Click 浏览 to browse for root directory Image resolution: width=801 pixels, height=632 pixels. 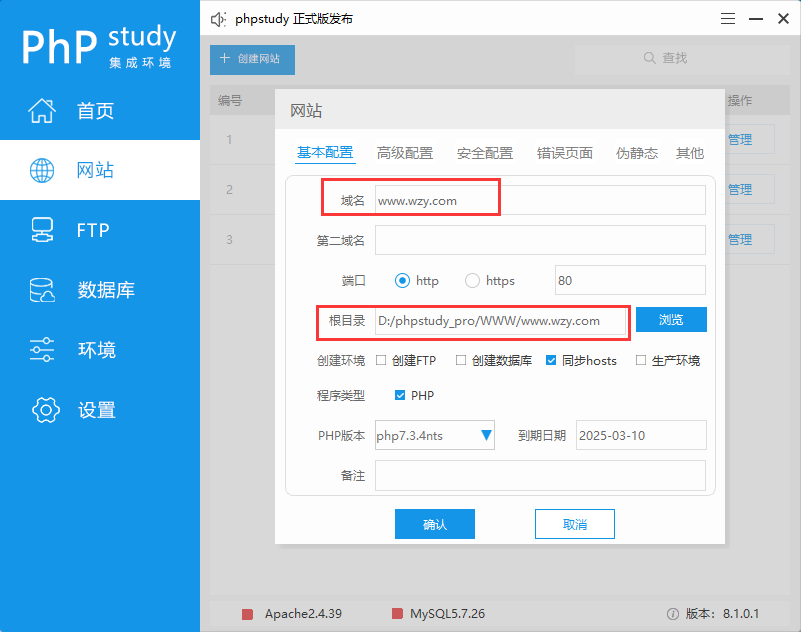pos(670,319)
